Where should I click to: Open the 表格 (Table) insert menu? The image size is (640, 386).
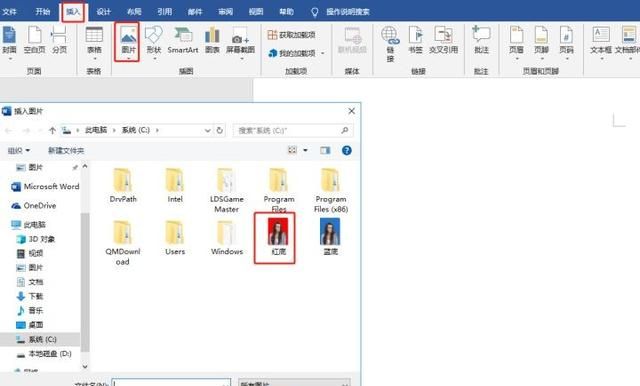pyautogui.click(x=94, y=42)
